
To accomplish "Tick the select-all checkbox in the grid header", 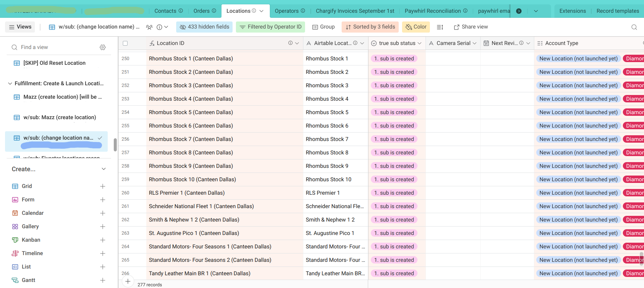I will (125, 43).
